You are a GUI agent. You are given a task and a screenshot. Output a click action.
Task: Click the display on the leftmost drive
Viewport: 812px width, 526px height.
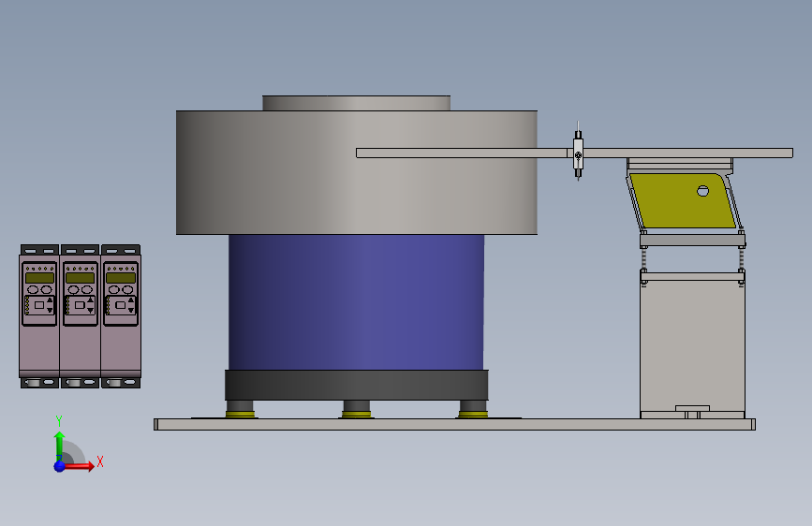tap(39, 278)
